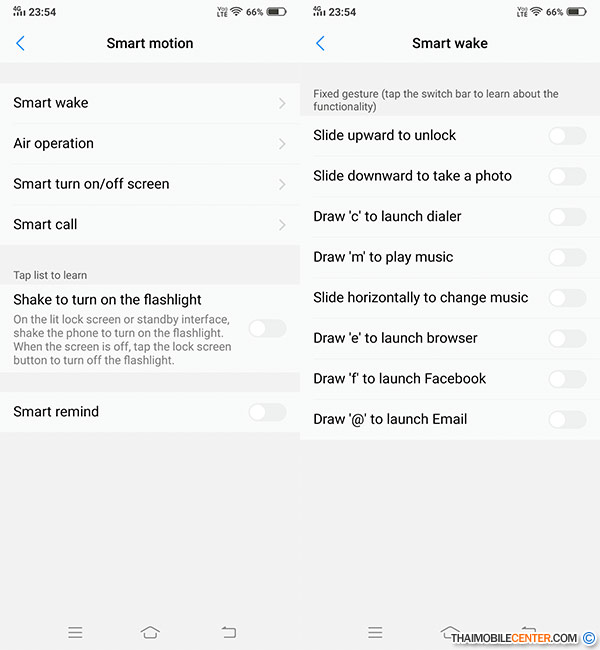Turn on Slide upward to unlock
This screenshot has height=650, width=600.
click(x=567, y=136)
